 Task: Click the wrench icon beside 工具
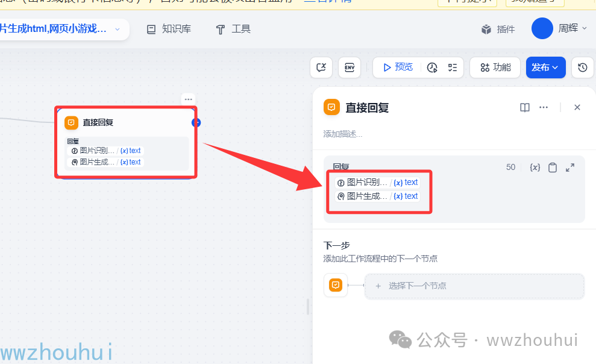coord(221,30)
